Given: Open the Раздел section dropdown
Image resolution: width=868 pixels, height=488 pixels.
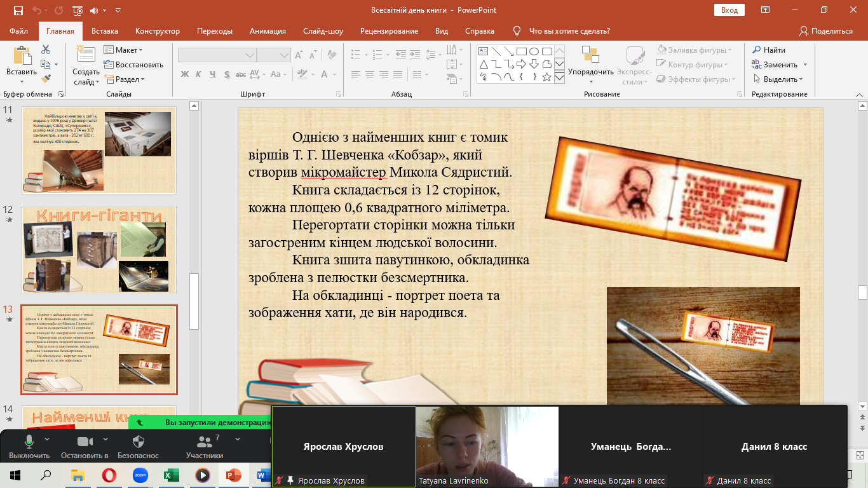Looking at the screenshot, I should click(125, 79).
